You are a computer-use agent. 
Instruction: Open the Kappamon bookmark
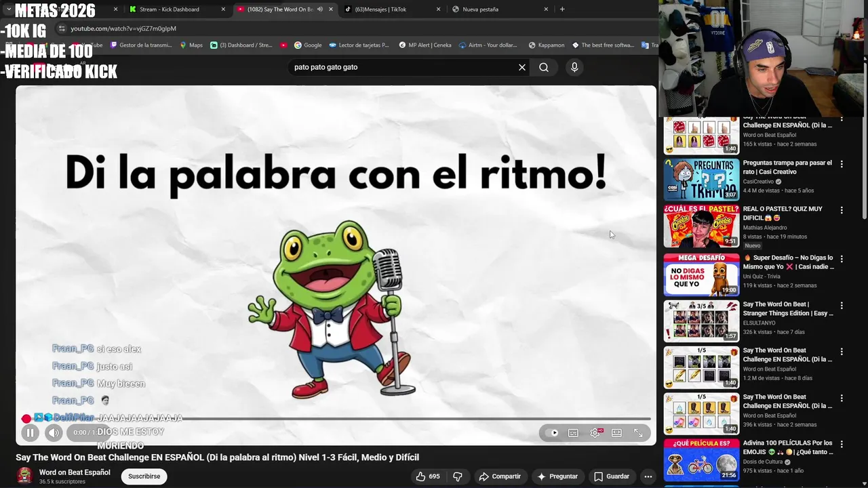click(547, 45)
